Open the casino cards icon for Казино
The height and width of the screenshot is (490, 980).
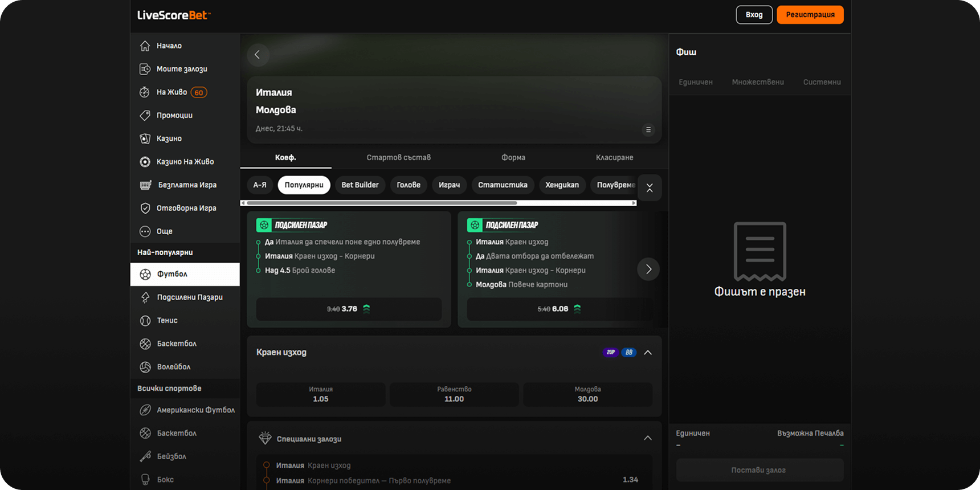coord(145,138)
